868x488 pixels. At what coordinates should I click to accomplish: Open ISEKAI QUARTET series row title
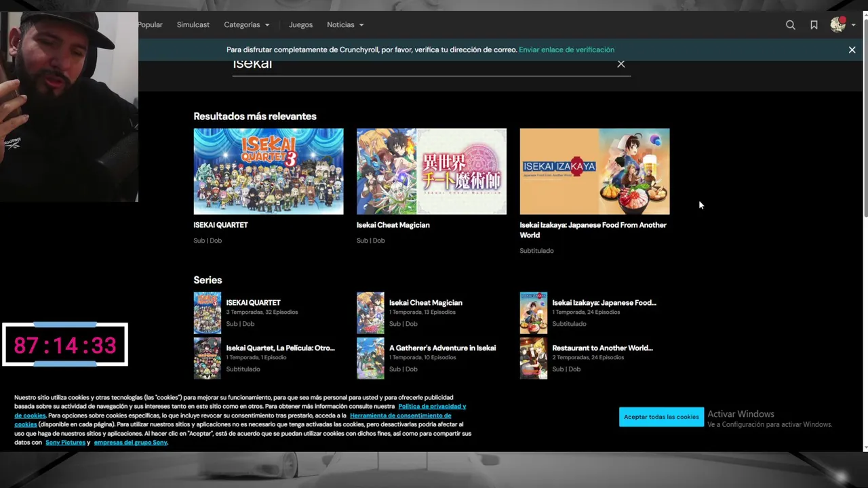253,303
